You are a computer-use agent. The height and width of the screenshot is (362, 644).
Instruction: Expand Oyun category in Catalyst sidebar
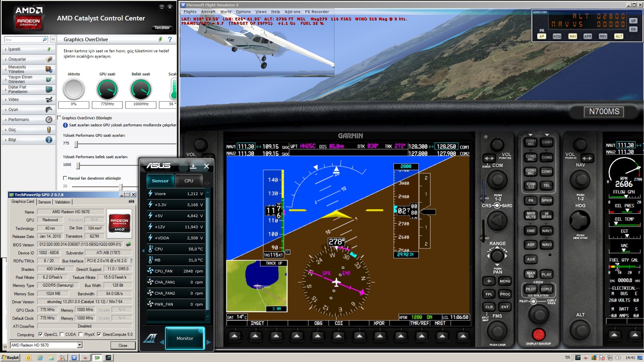(29, 110)
